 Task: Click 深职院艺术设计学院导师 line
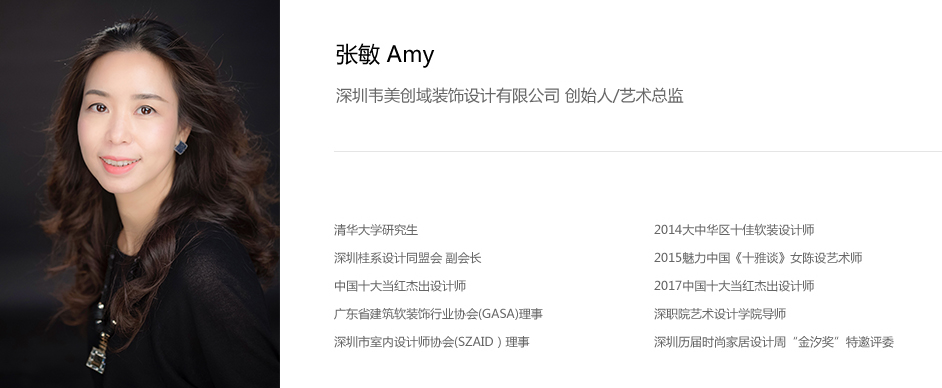(x=720, y=314)
